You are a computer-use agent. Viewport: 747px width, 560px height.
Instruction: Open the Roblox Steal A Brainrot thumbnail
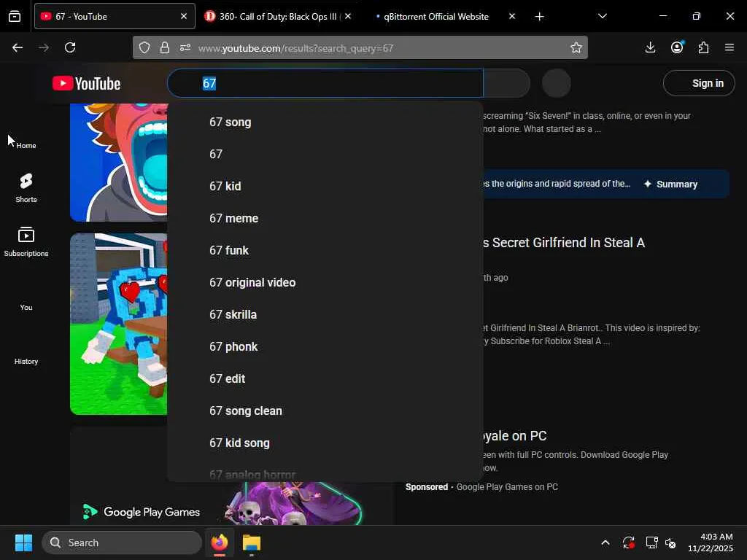pos(119,324)
